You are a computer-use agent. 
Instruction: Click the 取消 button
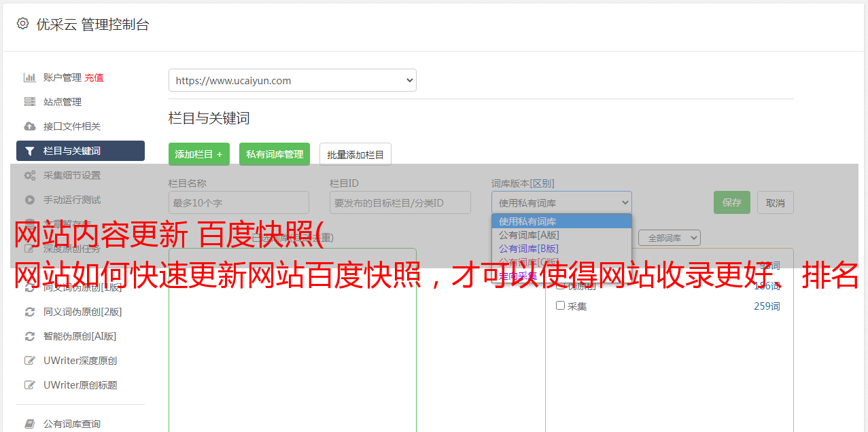(x=776, y=202)
